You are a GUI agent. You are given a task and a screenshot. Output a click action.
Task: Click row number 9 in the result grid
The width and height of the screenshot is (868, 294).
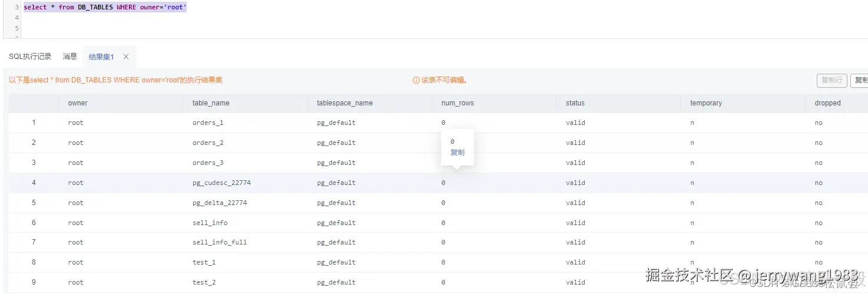34,283
